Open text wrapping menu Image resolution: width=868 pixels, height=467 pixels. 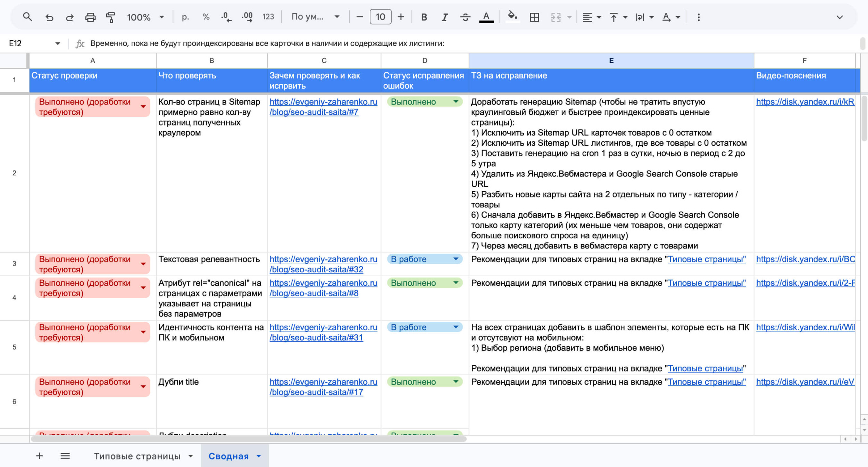click(x=644, y=17)
